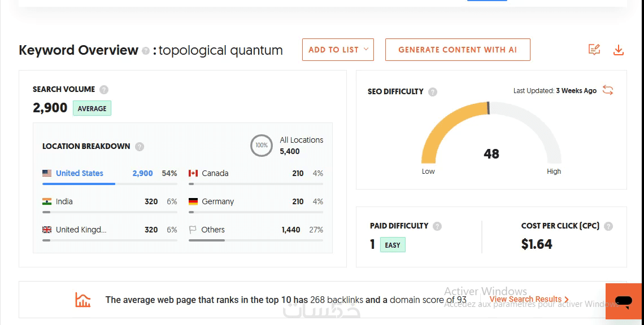Click the India location row
This screenshot has height=325, width=644.
[x=110, y=202]
